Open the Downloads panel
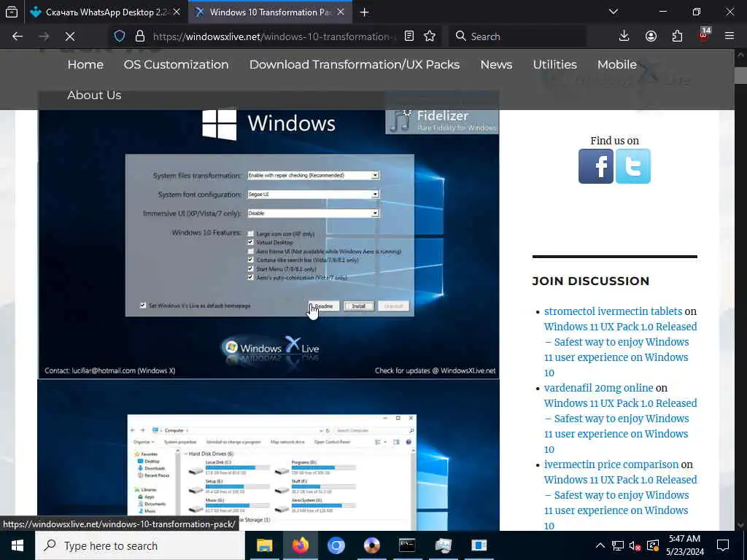The height and width of the screenshot is (560, 747). click(624, 36)
